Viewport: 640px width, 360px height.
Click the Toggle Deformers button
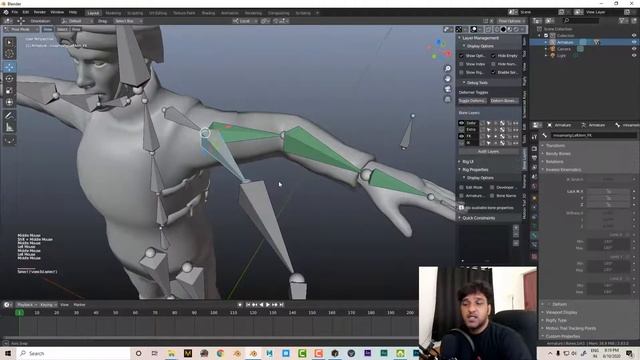pyautogui.click(x=472, y=101)
